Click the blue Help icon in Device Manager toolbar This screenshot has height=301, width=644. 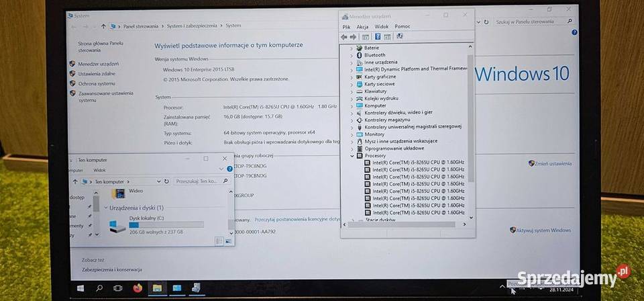coord(377,37)
